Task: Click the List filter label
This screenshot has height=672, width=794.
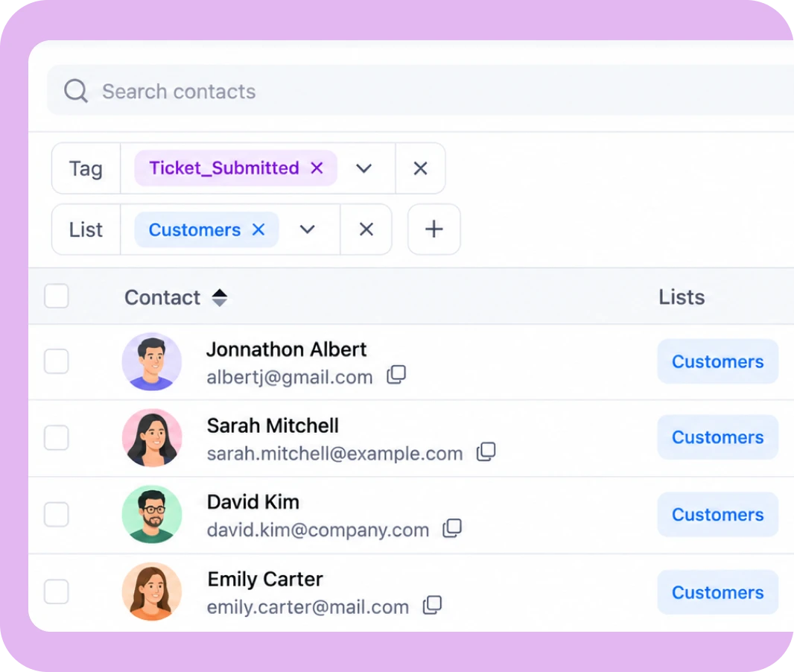Action: coord(86,230)
